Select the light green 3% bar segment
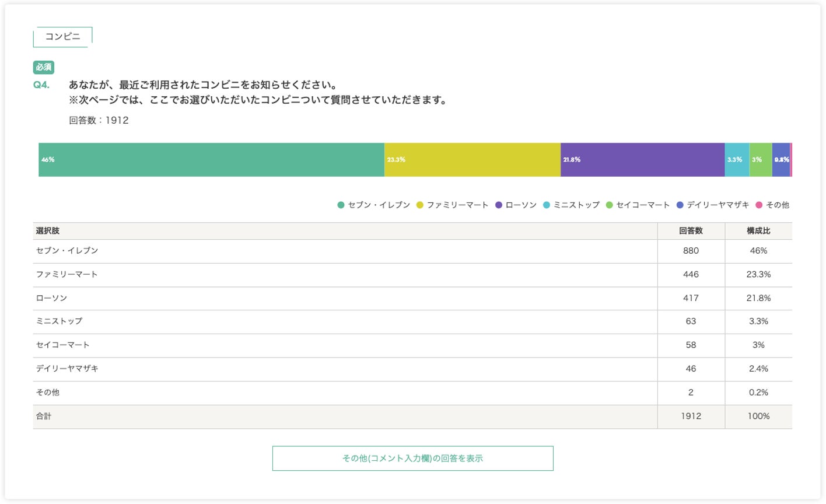 coord(761,160)
